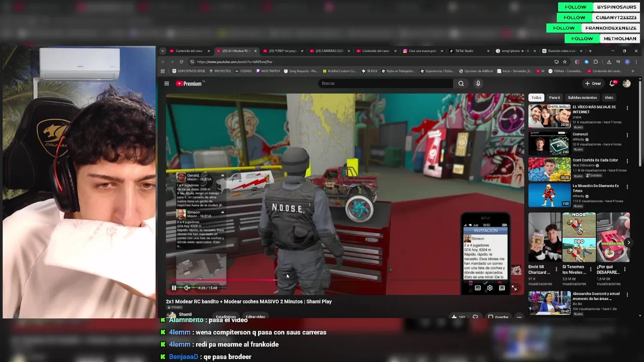Open the KickBot Custom bookmark
Image resolution: width=644 pixels, height=362 pixels.
340,71
